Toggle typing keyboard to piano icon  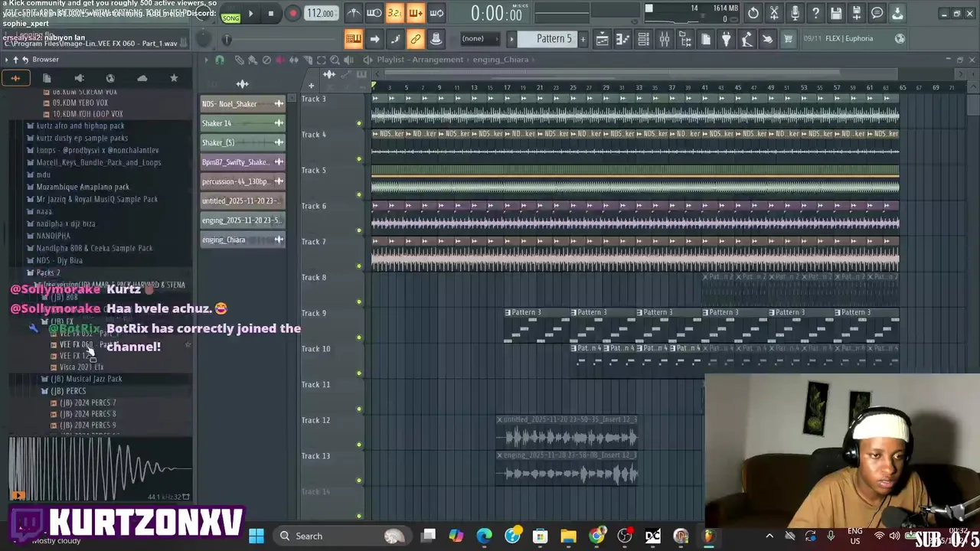tap(354, 39)
